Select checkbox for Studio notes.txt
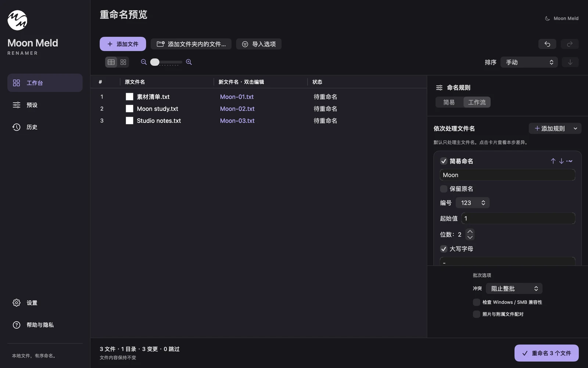Viewport: 588px width, 368px height. [129, 121]
